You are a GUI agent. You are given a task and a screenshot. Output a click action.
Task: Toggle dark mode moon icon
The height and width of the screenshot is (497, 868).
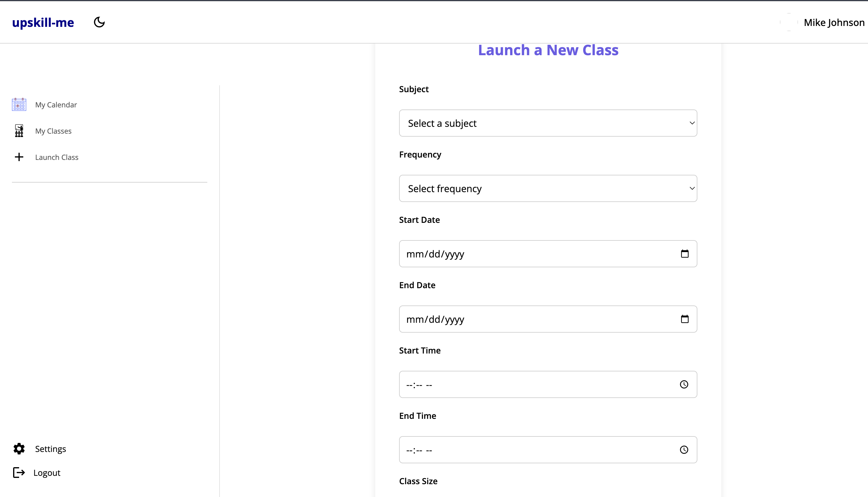pyautogui.click(x=99, y=22)
